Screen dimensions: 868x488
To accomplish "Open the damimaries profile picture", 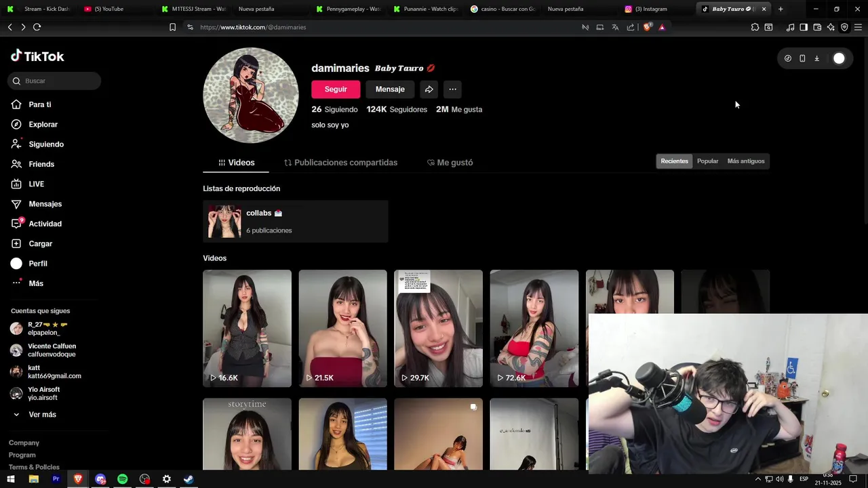I will tap(251, 95).
